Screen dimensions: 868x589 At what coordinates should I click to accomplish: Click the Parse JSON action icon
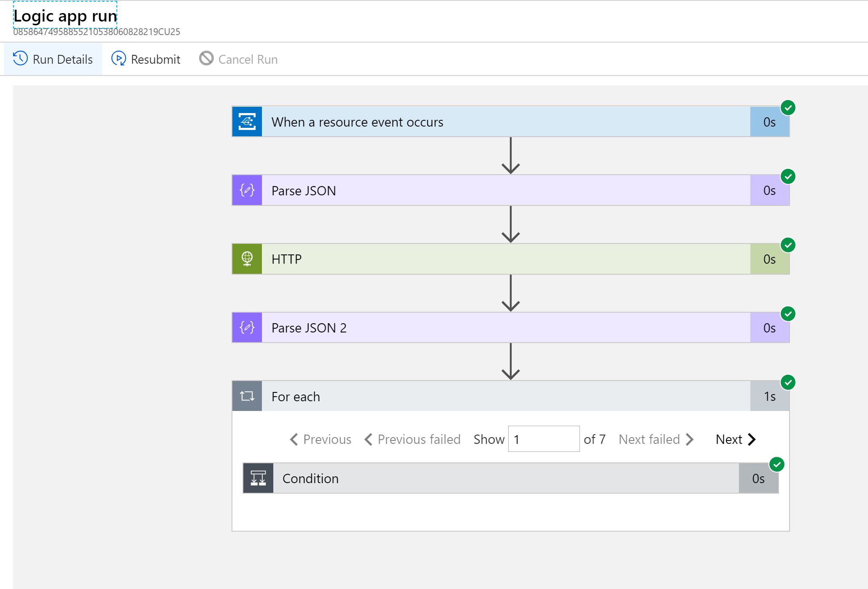pyautogui.click(x=248, y=190)
